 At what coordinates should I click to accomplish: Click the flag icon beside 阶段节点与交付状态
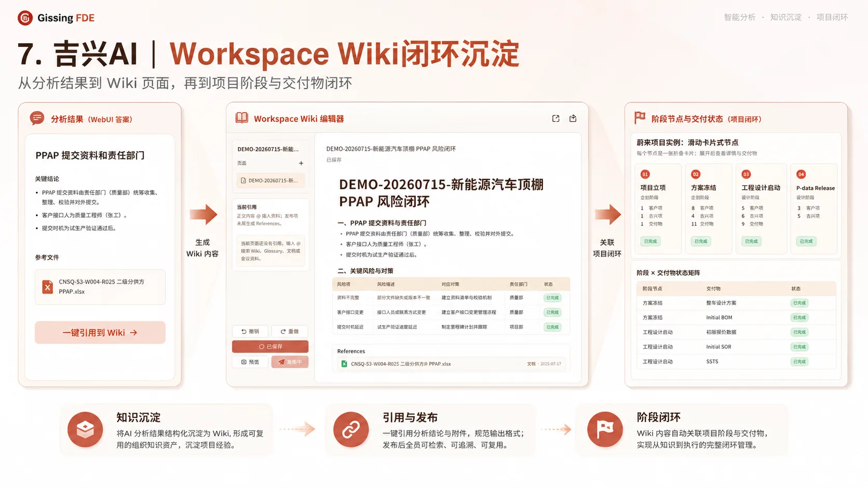640,118
